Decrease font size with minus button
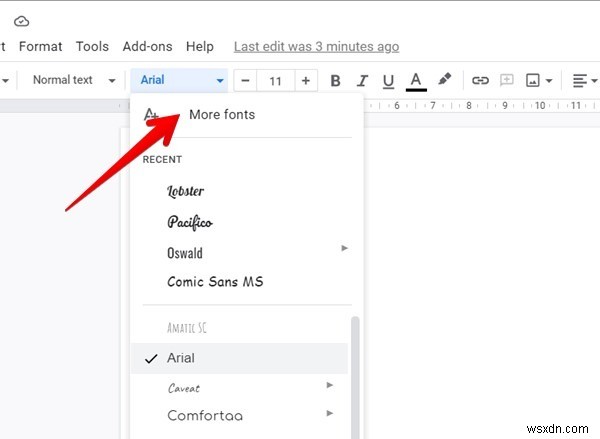600x439 pixels. click(245, 81)
